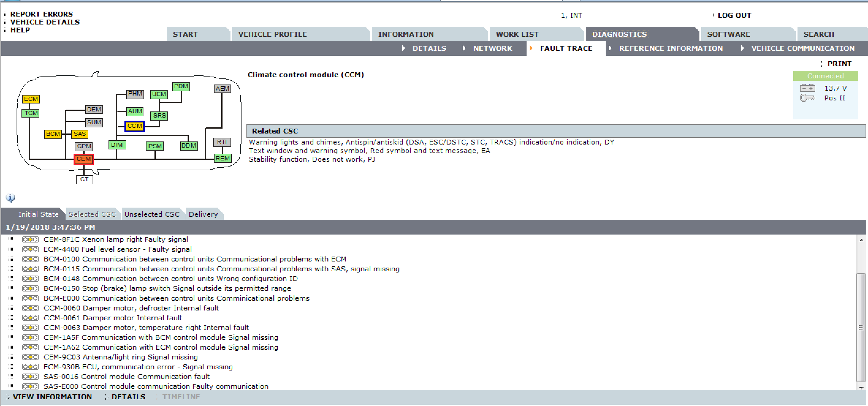Click VIEW INFORMATION at the bottom
The width and height of the screenshot is (868, 406).
[52, 397]
